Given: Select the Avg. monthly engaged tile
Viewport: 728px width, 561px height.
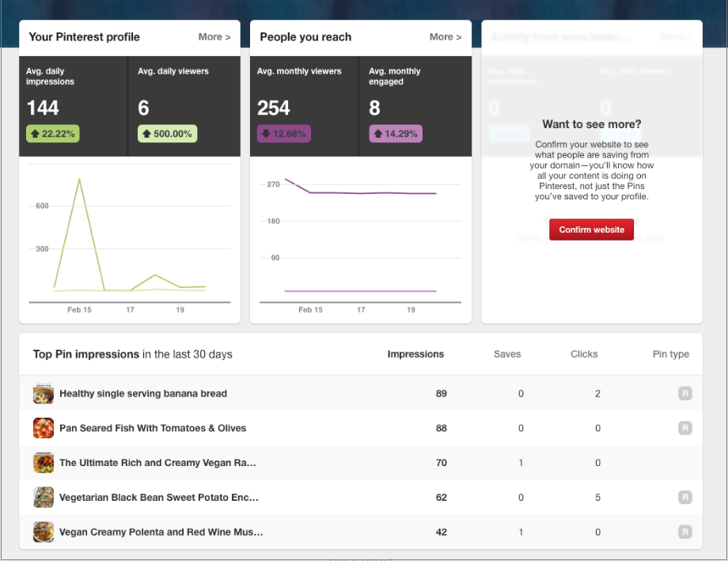Looking at the screenshot, I should 415,106.
